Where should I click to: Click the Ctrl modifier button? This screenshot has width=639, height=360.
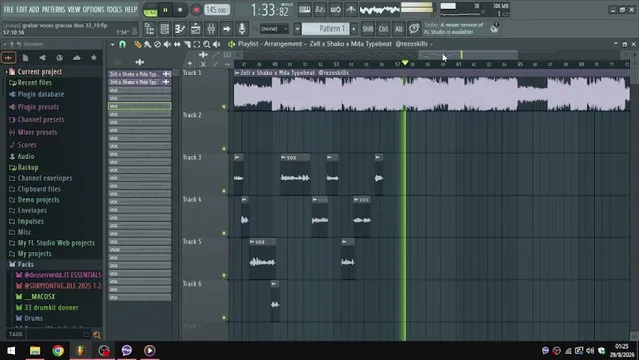tap(383, 29)
